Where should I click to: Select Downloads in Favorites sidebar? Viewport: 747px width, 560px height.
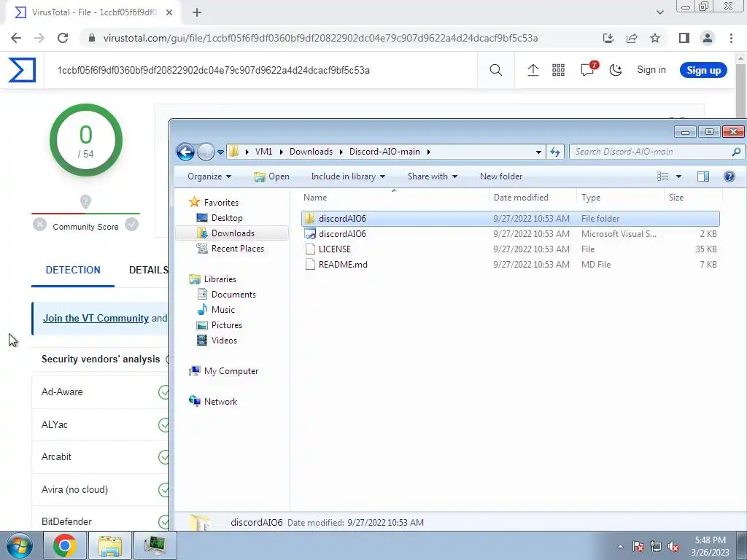(x=232, y=233)
